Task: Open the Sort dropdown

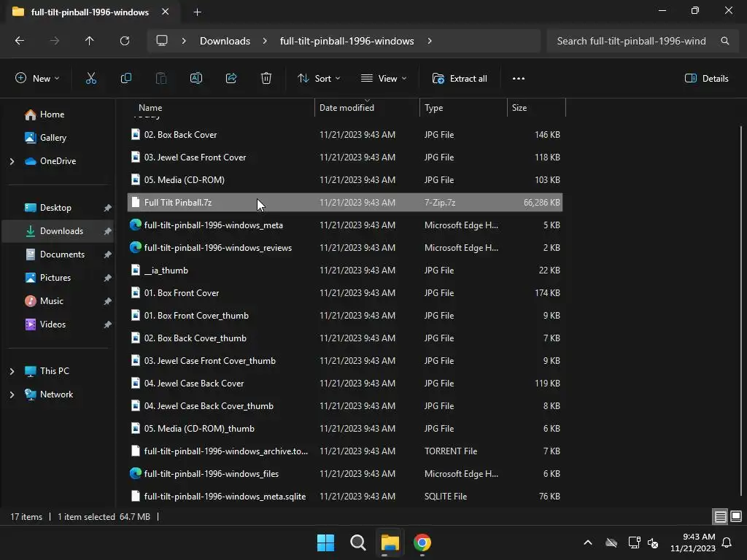Action: [x=319, y=79]
